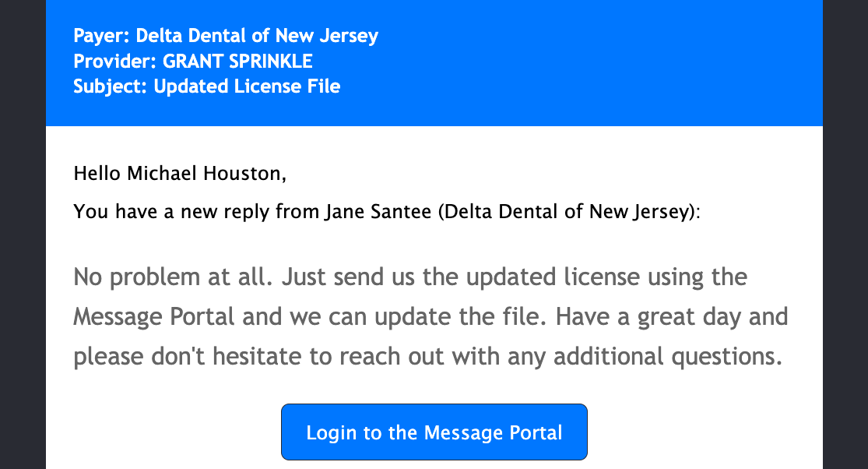868x469 pixels.
Task: Click the 'Hello Michael Houston' greeting
Action: coord(180,173)
